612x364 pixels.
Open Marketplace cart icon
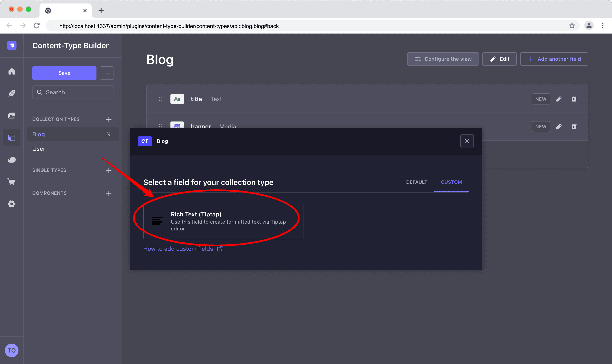click(x=12, y=182)
